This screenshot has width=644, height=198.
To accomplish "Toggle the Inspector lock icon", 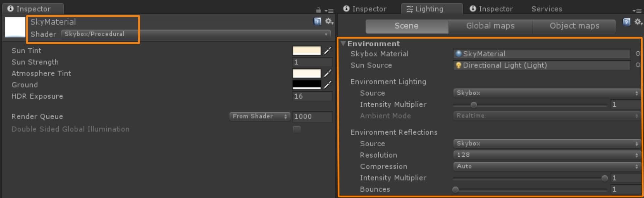I will (318, 10).
